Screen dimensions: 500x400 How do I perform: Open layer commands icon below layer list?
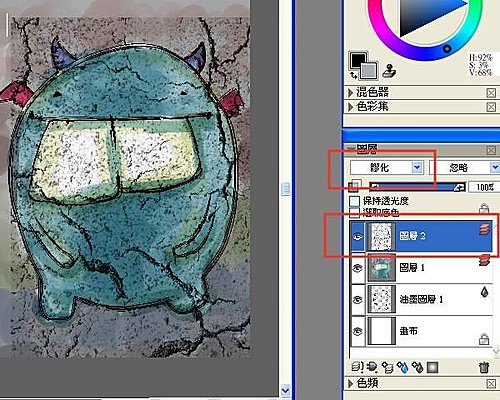[357, 367]
